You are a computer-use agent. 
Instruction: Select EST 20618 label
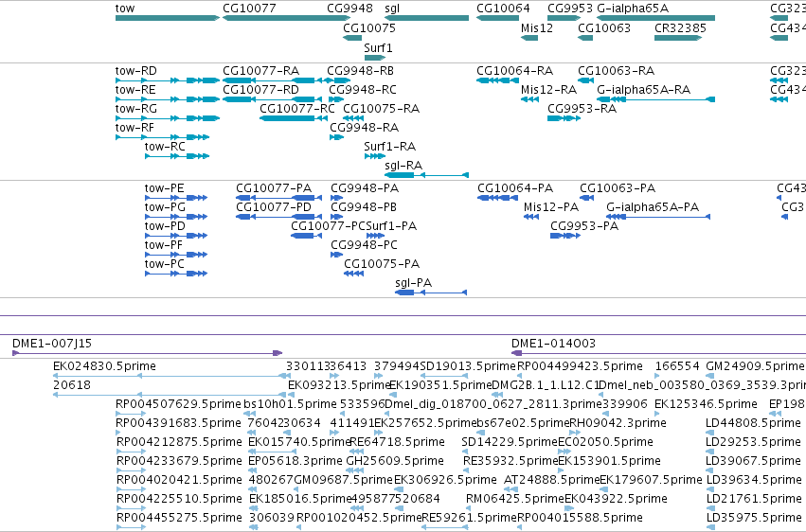72,385
